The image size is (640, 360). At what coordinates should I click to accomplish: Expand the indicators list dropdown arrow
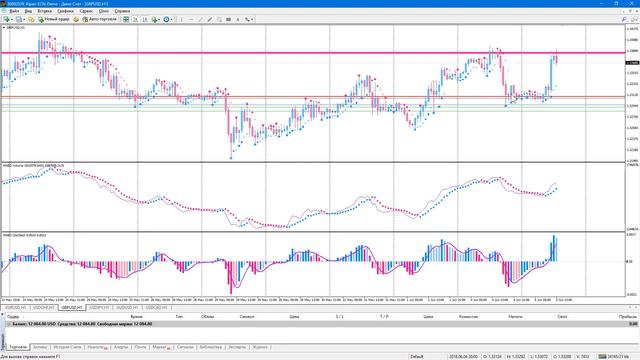(x=159, y=19)
